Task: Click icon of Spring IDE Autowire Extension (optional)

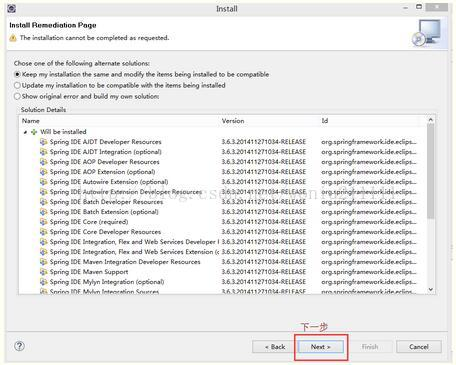Action: point(43,182)
